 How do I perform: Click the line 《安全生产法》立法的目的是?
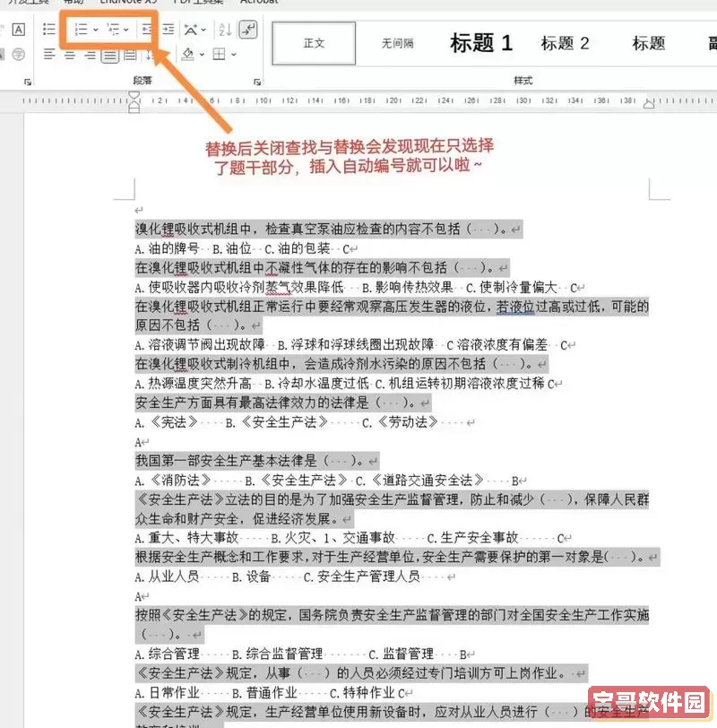click(392, 499)
